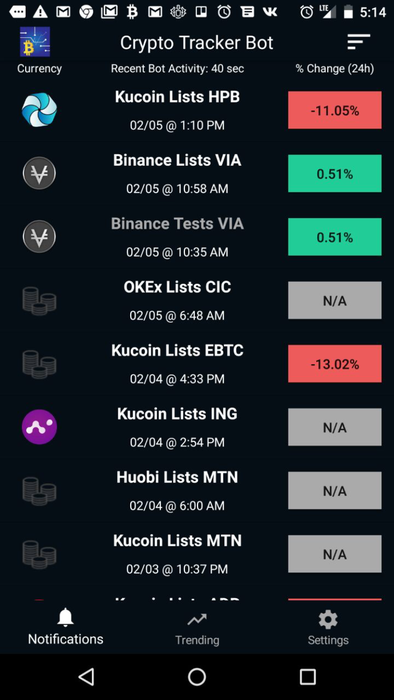The image size is (394, 700).
Task: Tap the purple ING coin icon
Action: (39, 427)
